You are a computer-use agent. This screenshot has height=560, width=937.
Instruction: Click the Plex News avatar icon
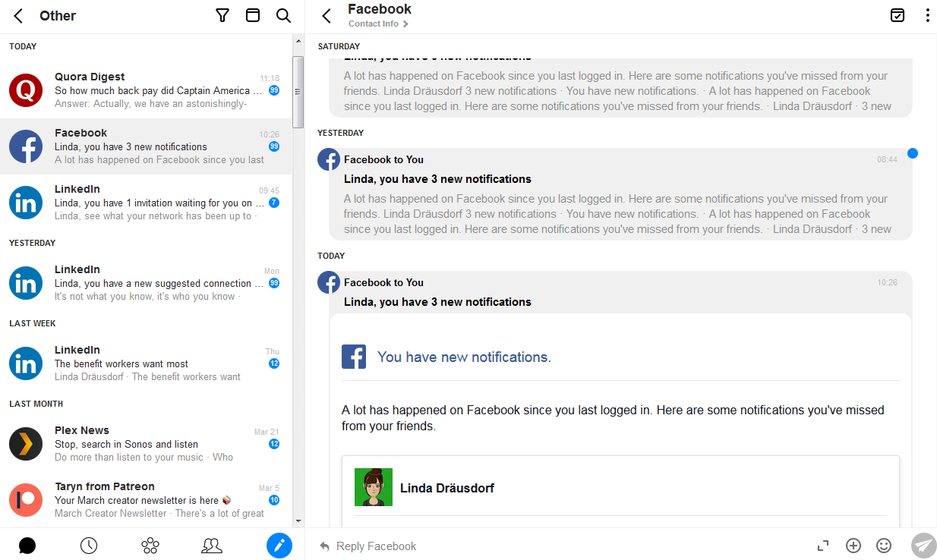pyautogui.click(x=26, y=444)
